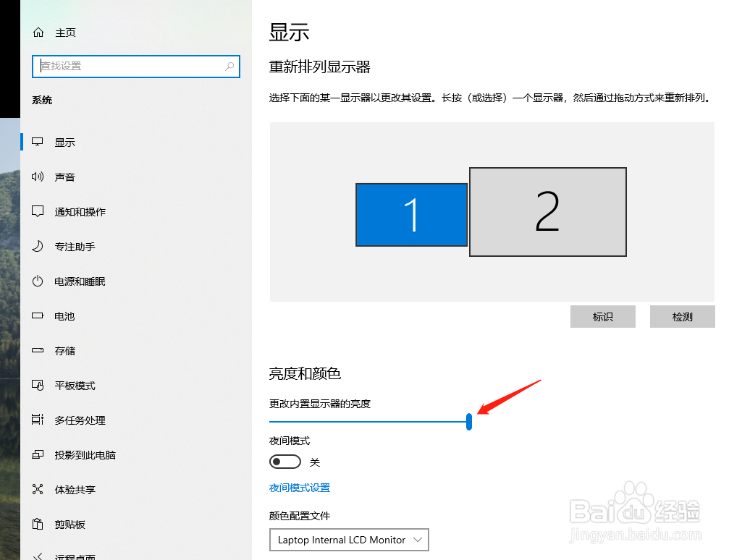Open 夜间模式设置 link
Screen dimensions: 742x560
point(299,487)
